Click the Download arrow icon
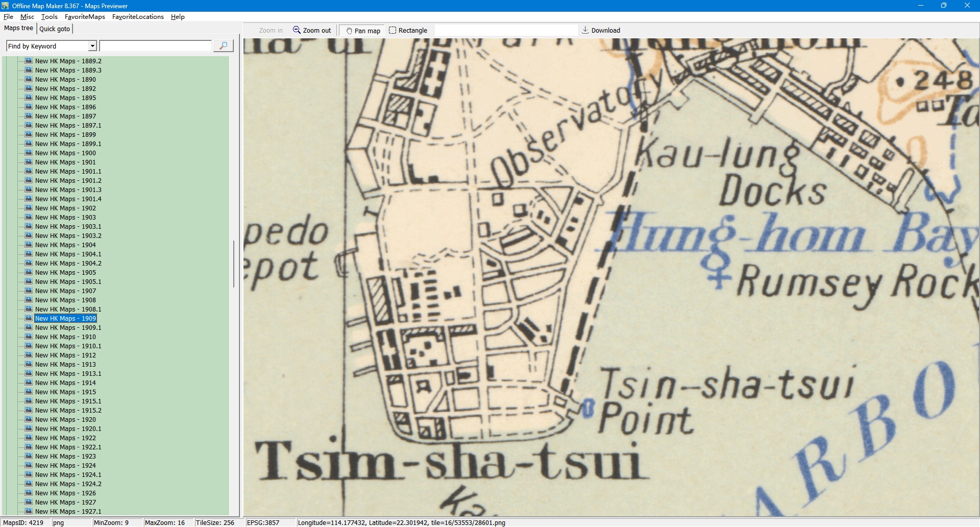This screenshot has height=527, width=980. click(x=585, y=30)
